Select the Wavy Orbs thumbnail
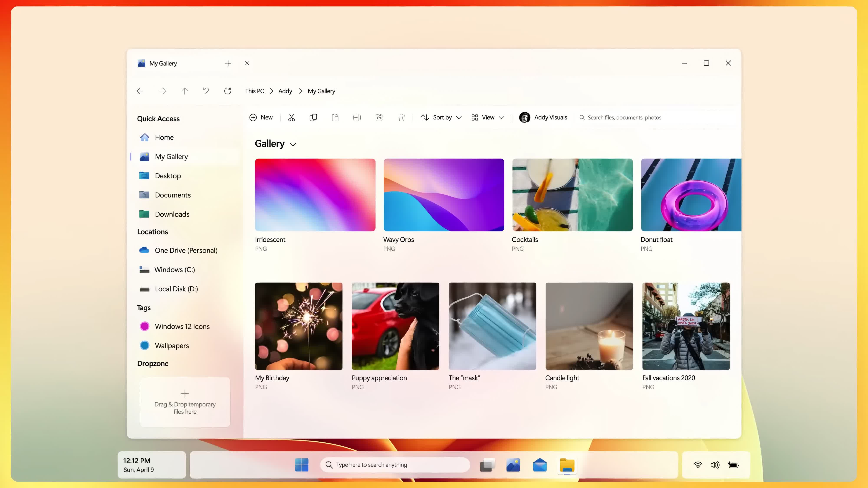The image size is (868, 488). [x=444, y=195]
